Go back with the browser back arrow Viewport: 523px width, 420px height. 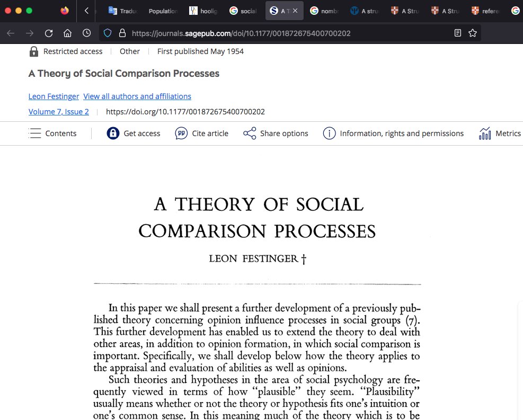(11, 33)
